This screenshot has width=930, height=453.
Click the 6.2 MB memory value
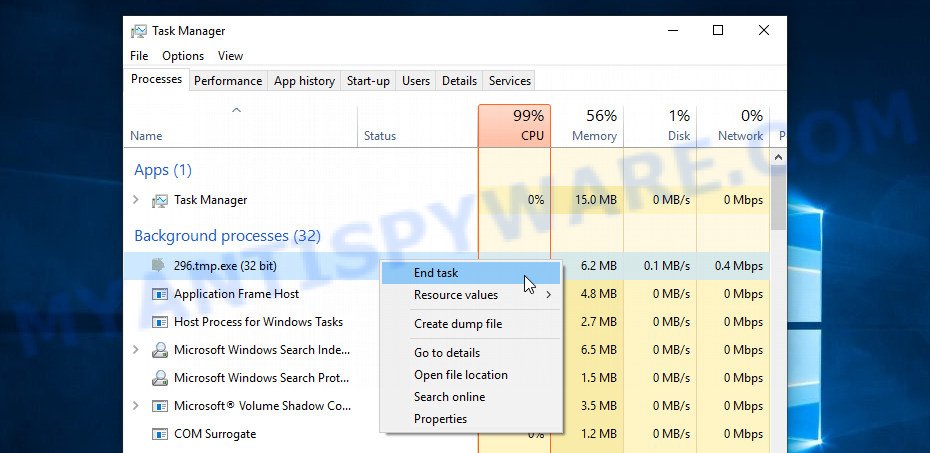click(598, 266)
